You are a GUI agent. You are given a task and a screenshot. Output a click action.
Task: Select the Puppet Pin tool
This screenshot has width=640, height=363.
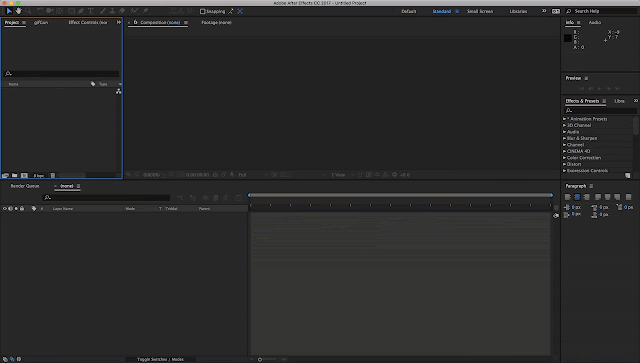146,11
